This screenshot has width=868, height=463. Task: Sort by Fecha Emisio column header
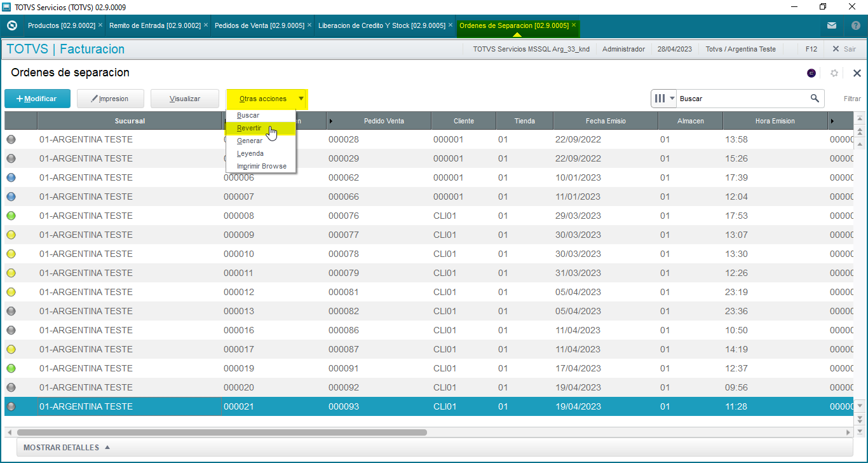606,121
